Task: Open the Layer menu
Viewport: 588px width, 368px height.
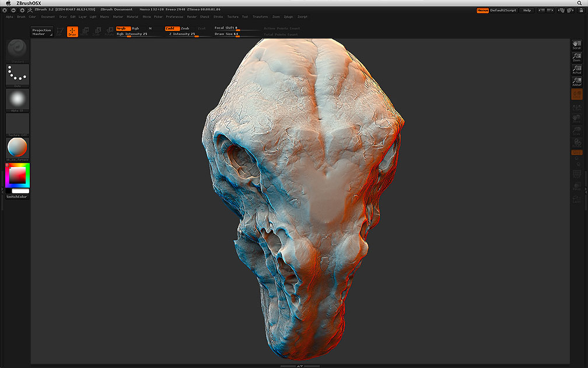Action: pos(82,17)
